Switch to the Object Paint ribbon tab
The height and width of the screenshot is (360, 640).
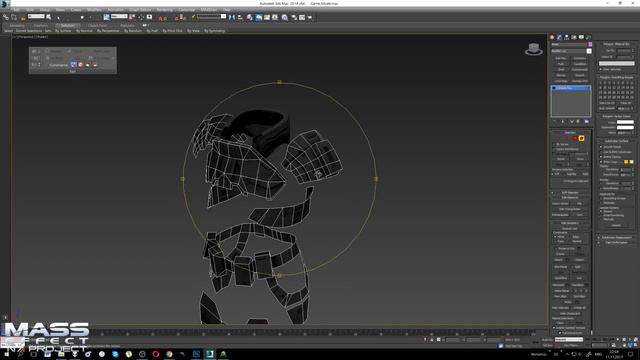97,25
